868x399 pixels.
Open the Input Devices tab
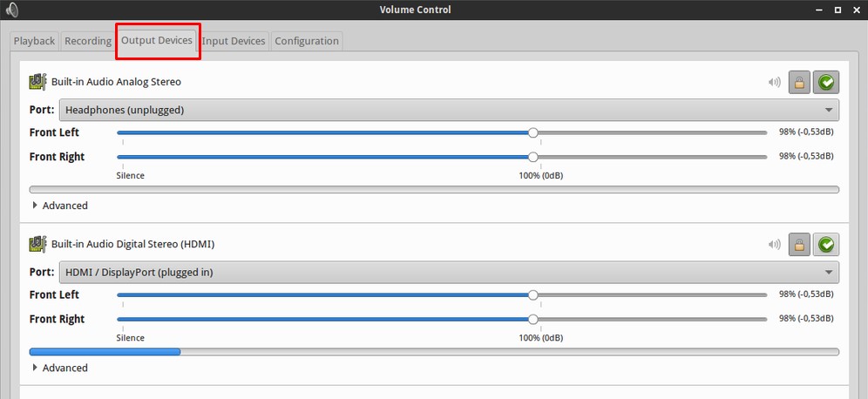[234, 41]
